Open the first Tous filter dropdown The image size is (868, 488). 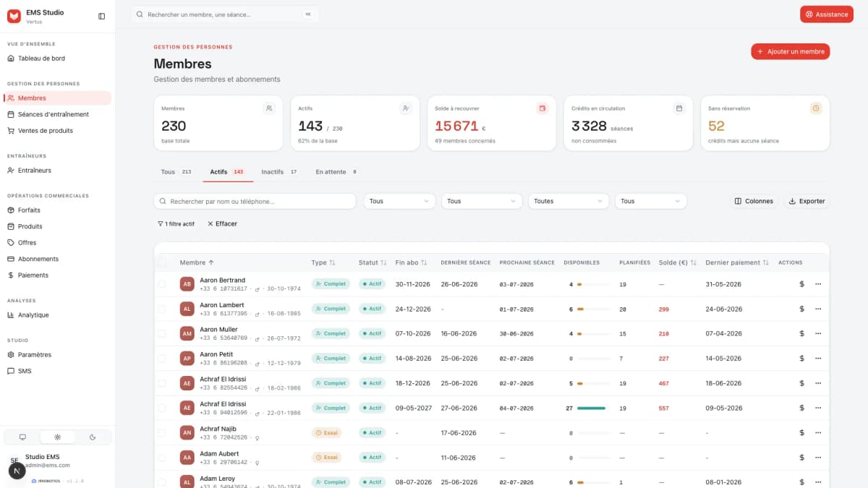(x=399, y=201)
